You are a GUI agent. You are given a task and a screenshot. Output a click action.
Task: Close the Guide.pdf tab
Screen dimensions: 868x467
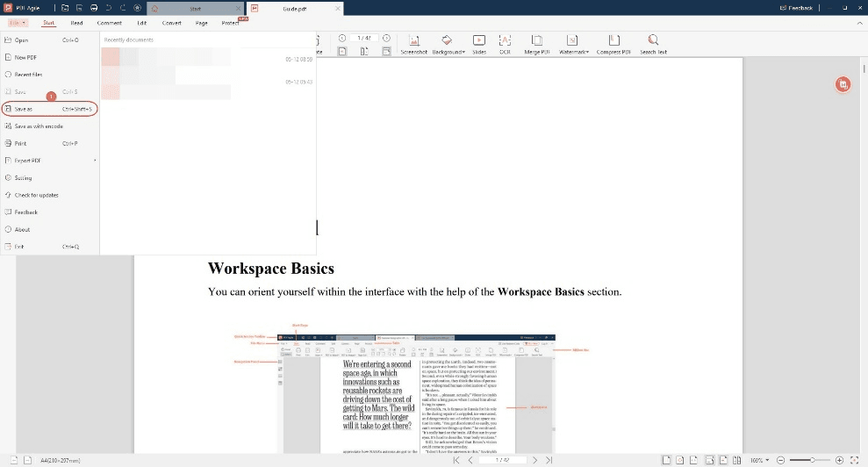pos(338,9)
